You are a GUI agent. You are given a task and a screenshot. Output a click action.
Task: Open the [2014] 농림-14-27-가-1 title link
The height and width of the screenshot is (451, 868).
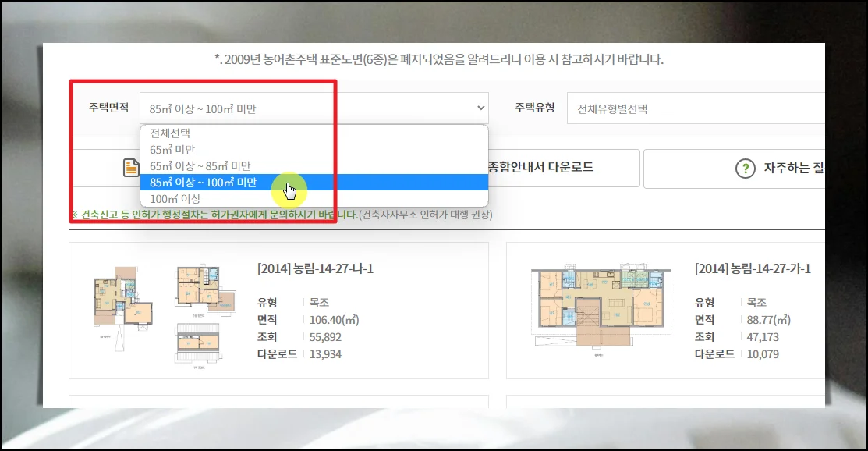tap(753, 268)
